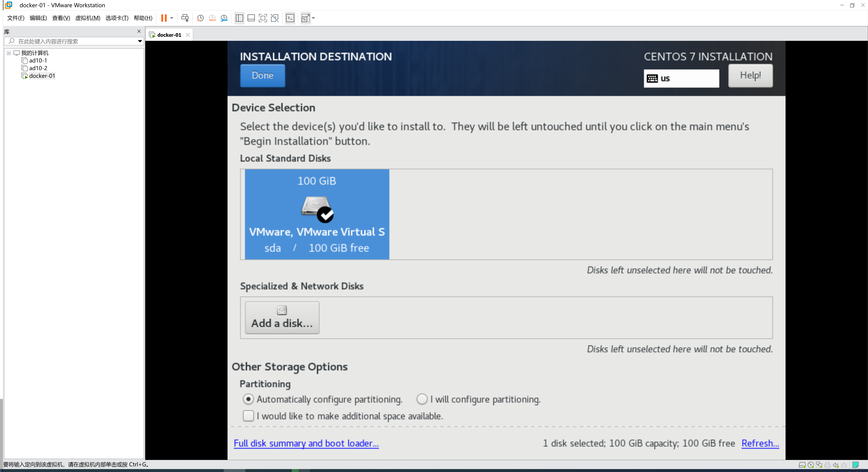Click the VMware Workstation title bar logo icon
Image resolution: width=868 pixels, height=472 pixels.
tap(8, 5)
